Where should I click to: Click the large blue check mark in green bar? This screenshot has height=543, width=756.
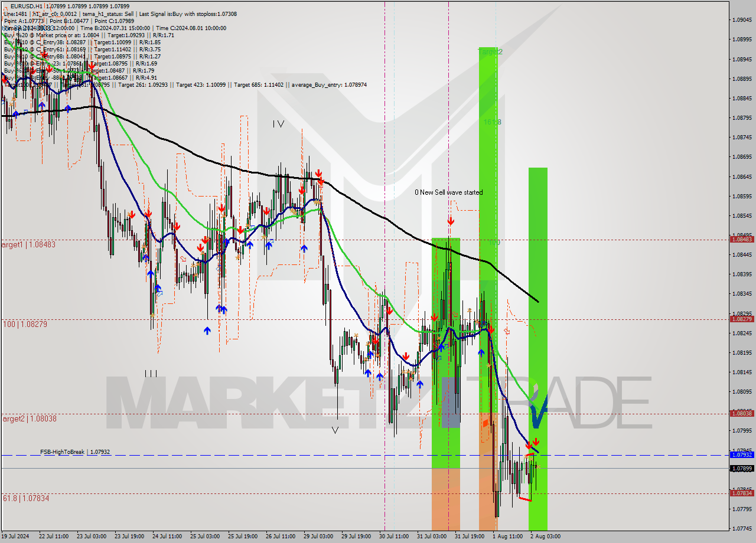(x=539, y=411)
